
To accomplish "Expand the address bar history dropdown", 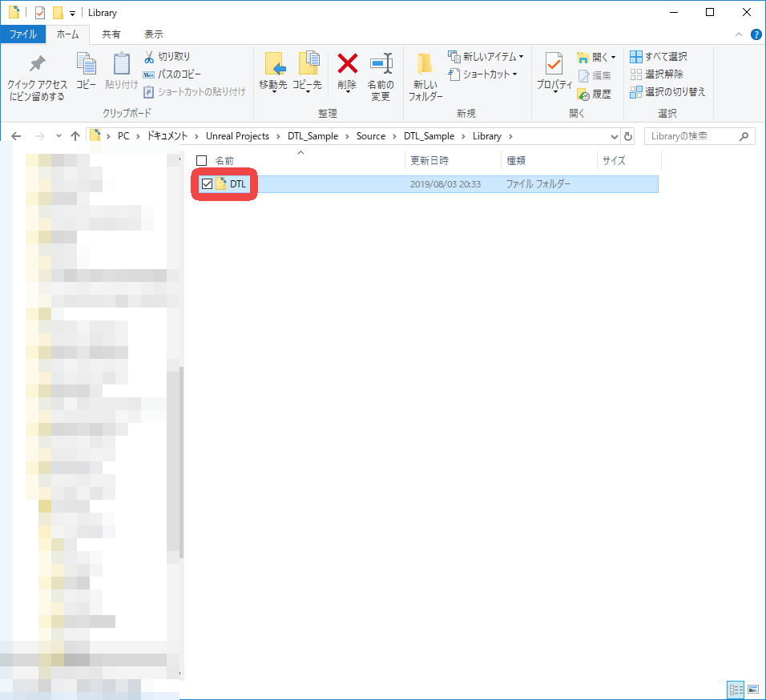I will [615, 136].
